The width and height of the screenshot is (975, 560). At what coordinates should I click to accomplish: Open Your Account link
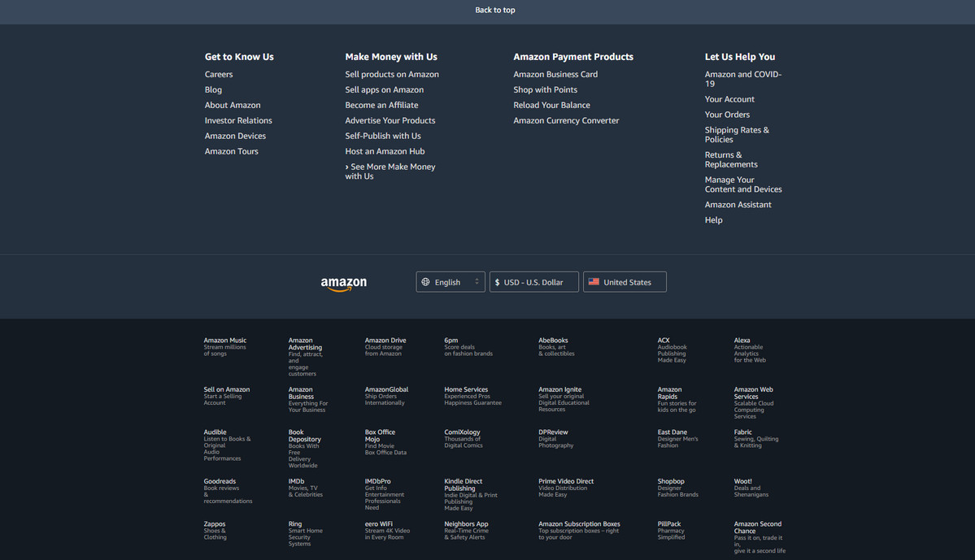tap(729, 99)
